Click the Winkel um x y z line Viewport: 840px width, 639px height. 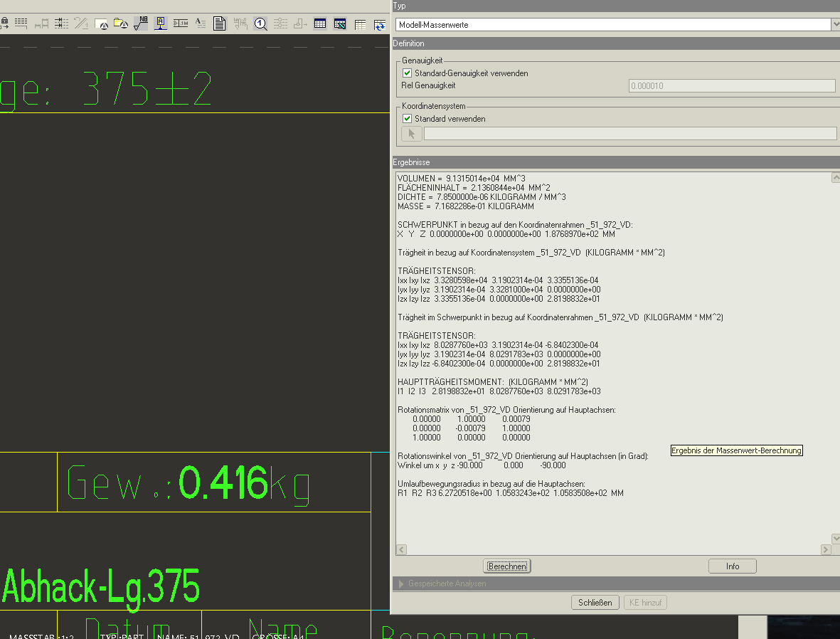482,465
